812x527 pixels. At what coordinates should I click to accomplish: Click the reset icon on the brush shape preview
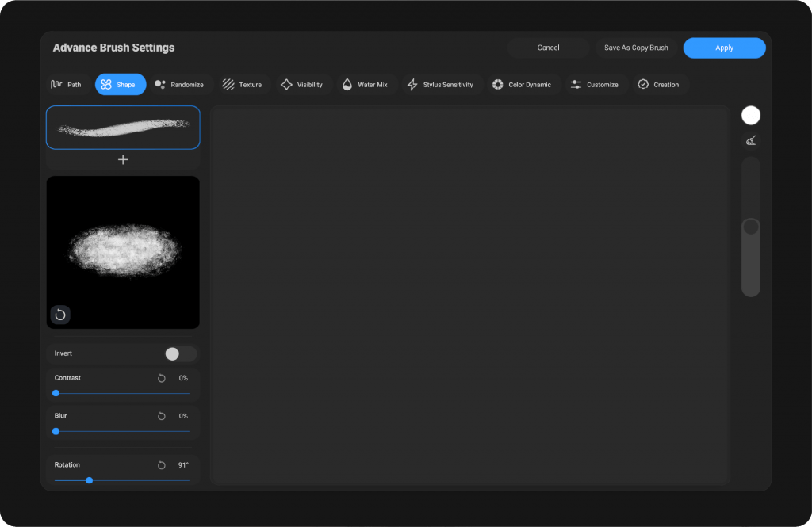pyautogui.click(x=60, y=315)
